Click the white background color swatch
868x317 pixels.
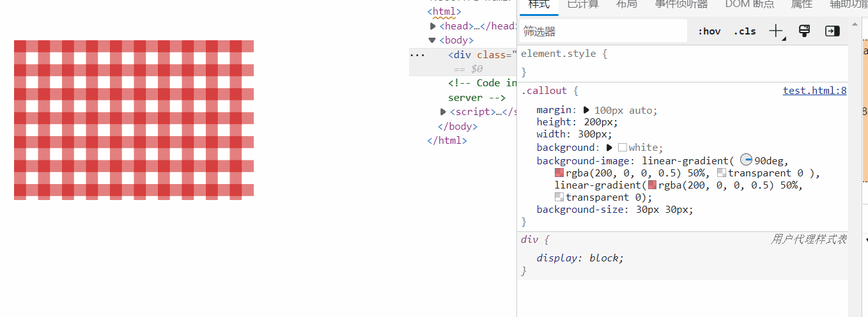(623, 148)
